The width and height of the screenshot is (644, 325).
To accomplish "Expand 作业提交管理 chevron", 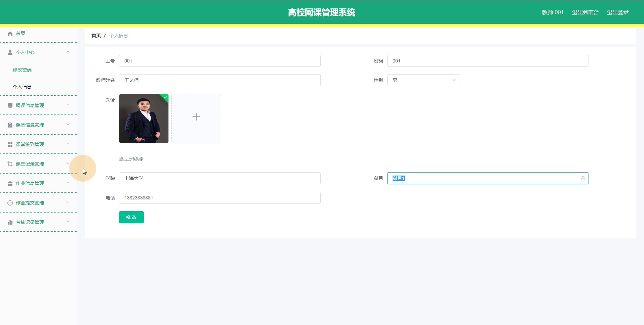I will coord(68,202).
